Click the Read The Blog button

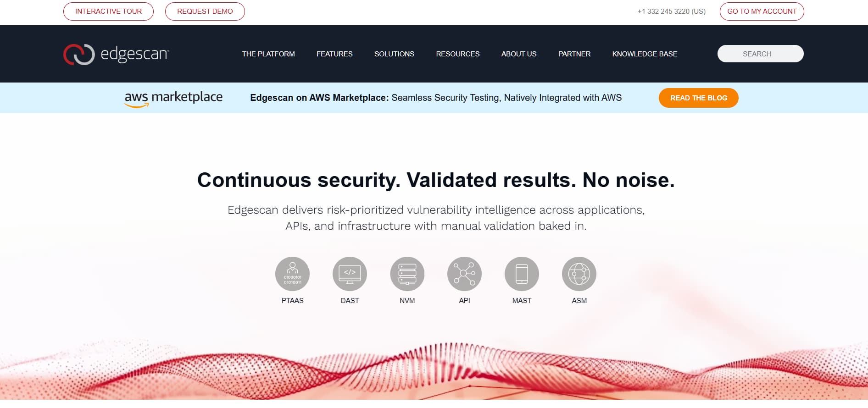click(699, 98)
